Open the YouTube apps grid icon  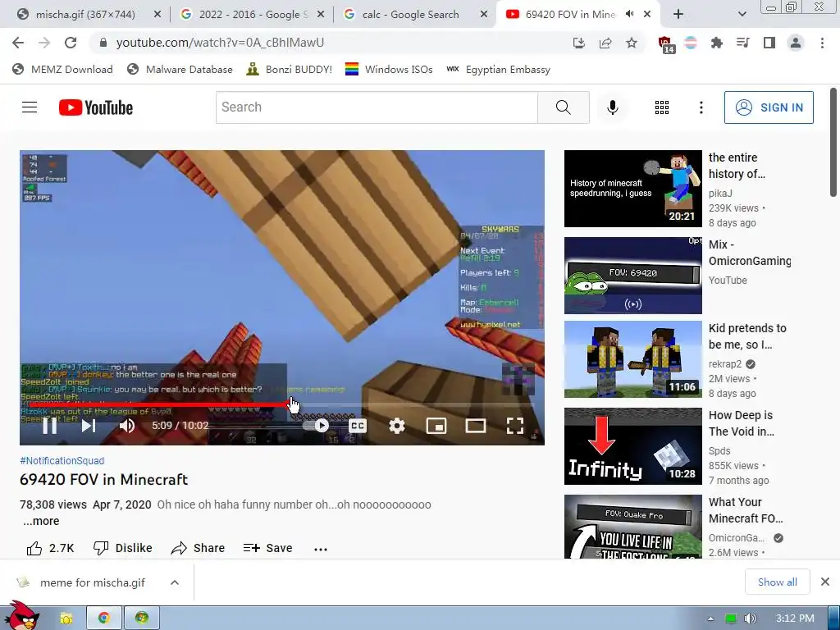[662, 107]
